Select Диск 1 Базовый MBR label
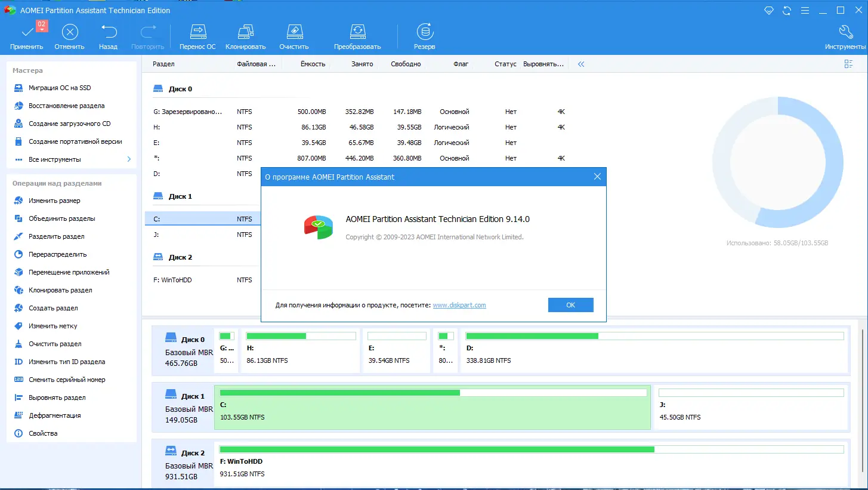 (184, 407)
